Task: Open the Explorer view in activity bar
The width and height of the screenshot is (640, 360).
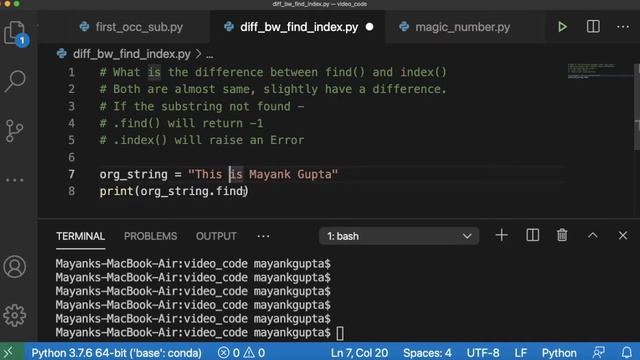Action: coord(15,33)
